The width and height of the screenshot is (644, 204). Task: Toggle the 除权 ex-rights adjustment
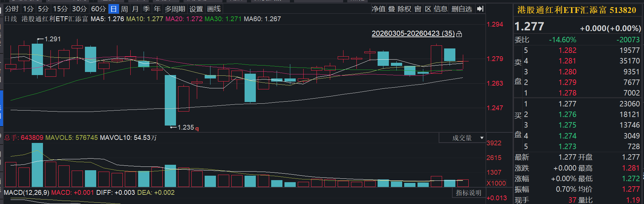(405, 9)
